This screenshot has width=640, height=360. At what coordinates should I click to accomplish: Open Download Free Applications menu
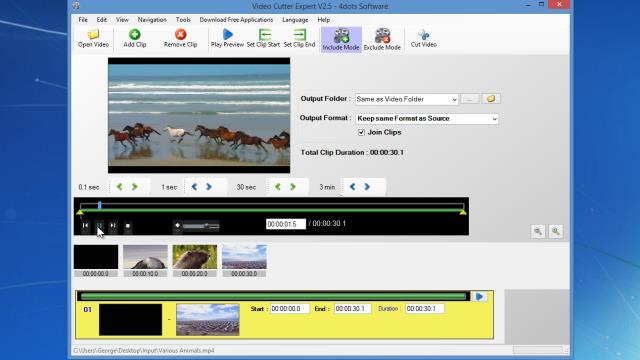click(236, 20)
